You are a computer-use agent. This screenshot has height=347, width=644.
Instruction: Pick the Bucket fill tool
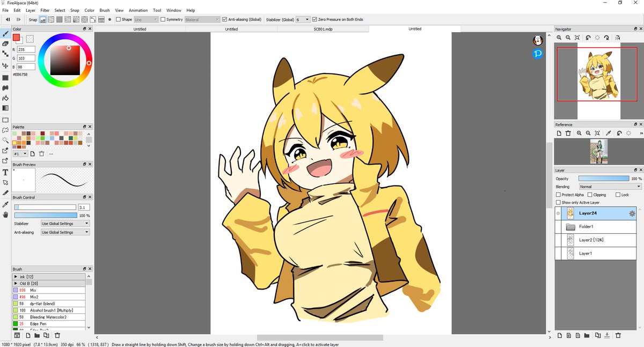(x=5, y=98)
